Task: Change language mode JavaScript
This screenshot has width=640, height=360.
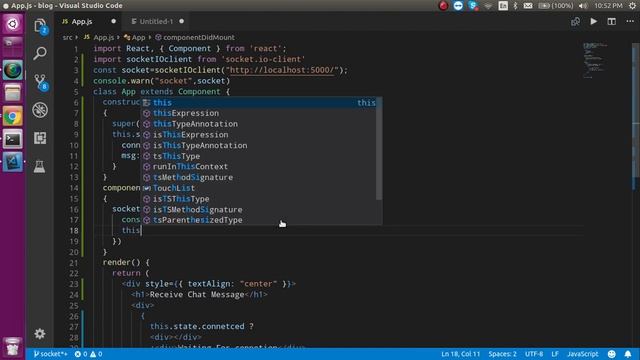Action: pyautogui.click(x=582, y=354)
